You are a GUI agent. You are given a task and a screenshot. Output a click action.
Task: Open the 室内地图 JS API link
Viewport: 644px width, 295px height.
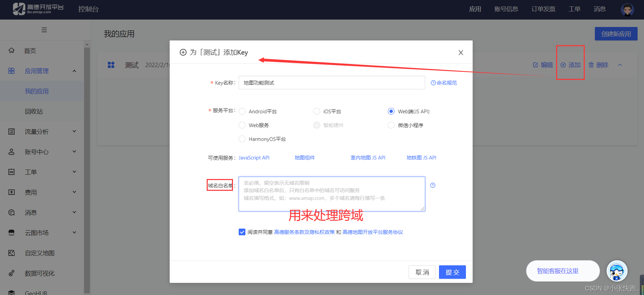[368, 157]
